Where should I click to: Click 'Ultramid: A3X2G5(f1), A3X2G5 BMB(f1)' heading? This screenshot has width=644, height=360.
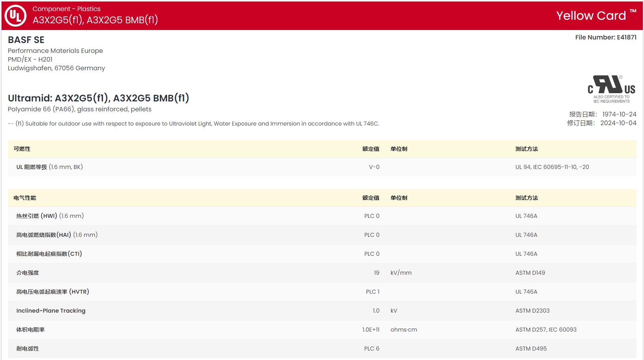(x=99, y=98)
